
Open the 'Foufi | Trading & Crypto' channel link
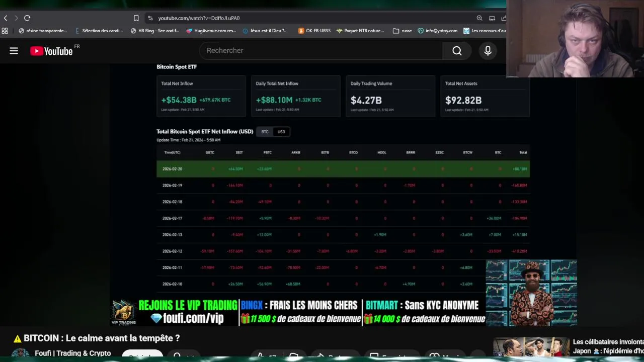click(72, 353)
